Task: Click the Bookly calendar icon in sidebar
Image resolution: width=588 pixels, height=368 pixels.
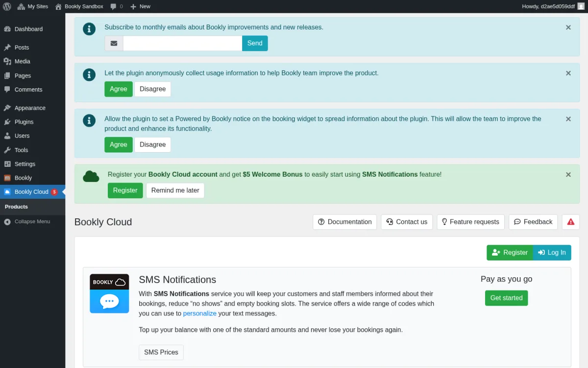Action: click(7, 178)
